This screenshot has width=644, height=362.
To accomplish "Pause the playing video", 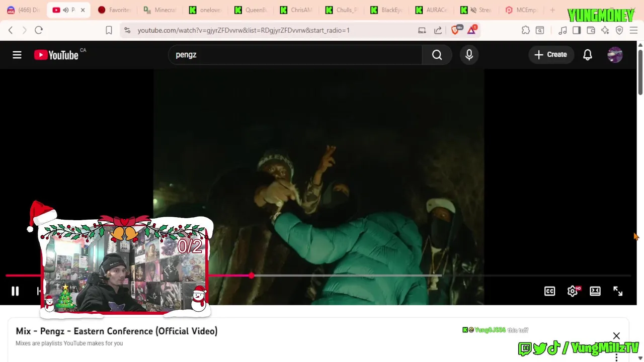I will pyautogui.click(x=15, y=291).
